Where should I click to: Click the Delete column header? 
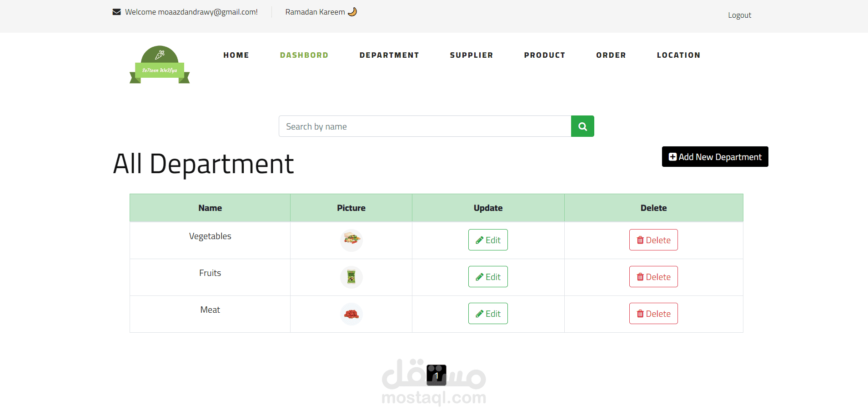654,208
